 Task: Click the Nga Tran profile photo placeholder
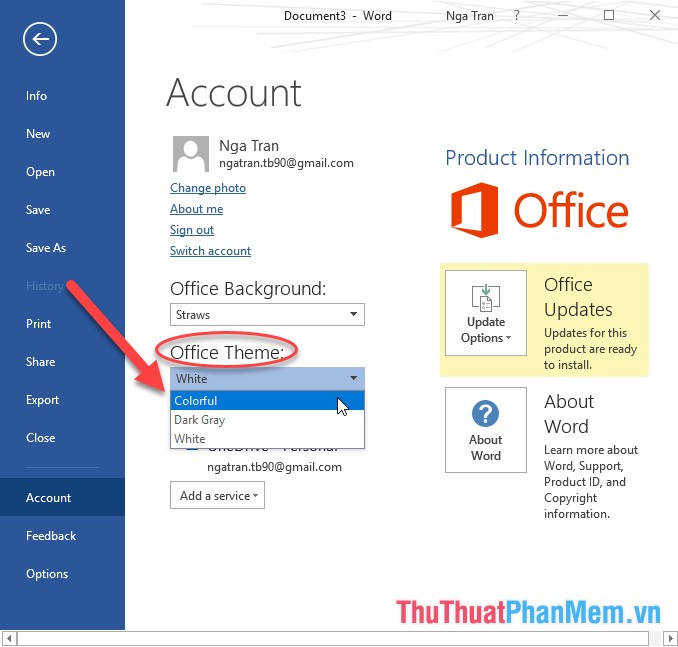pyautogui.click(x=191, y=154)
